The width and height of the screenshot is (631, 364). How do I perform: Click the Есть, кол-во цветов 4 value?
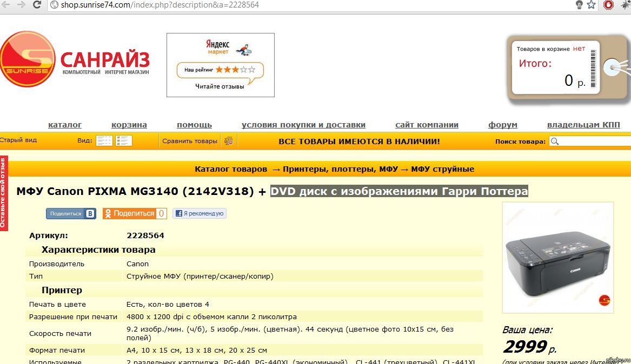click(x=168, y=305)
